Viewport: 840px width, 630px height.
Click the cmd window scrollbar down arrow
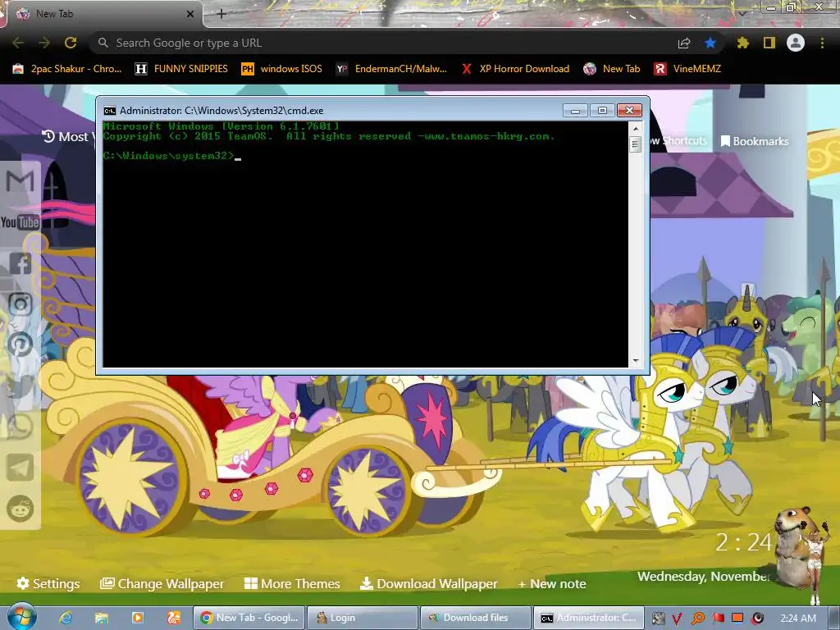(636, 361)
